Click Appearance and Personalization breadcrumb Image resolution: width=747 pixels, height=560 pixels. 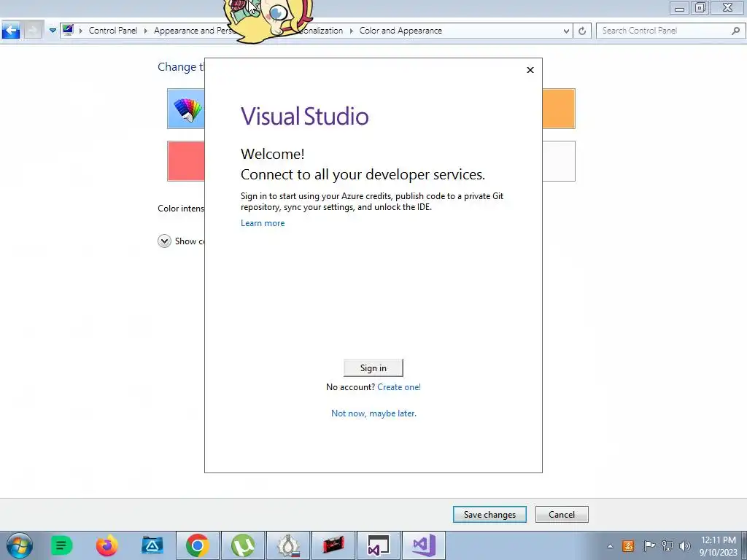tap(194, 31)
